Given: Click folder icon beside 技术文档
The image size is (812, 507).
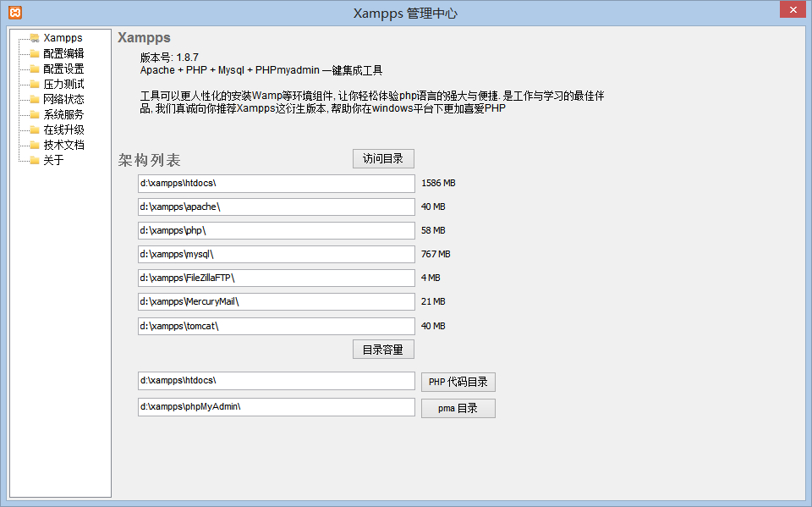Looking at the screenshot, I should click(35, 145).
